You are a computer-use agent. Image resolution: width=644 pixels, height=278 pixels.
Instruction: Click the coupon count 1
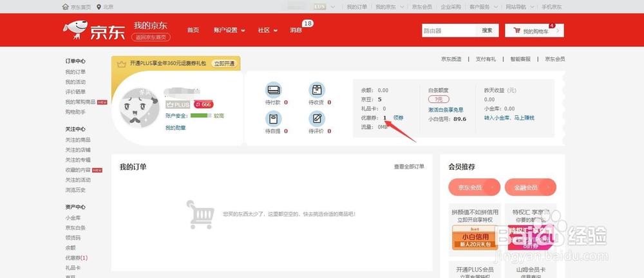[385, 118]
